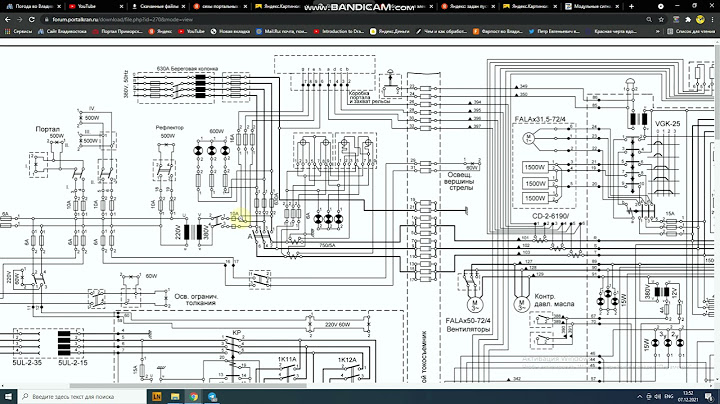Screen dimensions: 720x404
Task: Click the horizontal scrollbar thumb of the page
Action: coord(187,386)
